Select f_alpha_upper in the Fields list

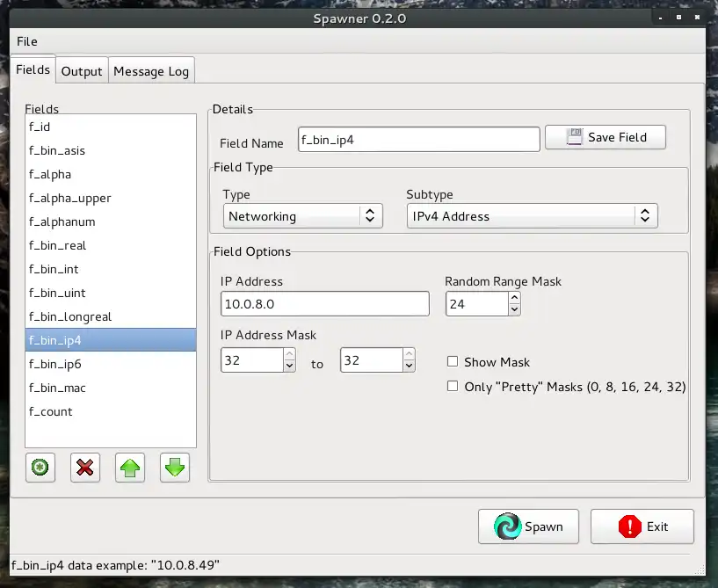(x=111, y=199)
